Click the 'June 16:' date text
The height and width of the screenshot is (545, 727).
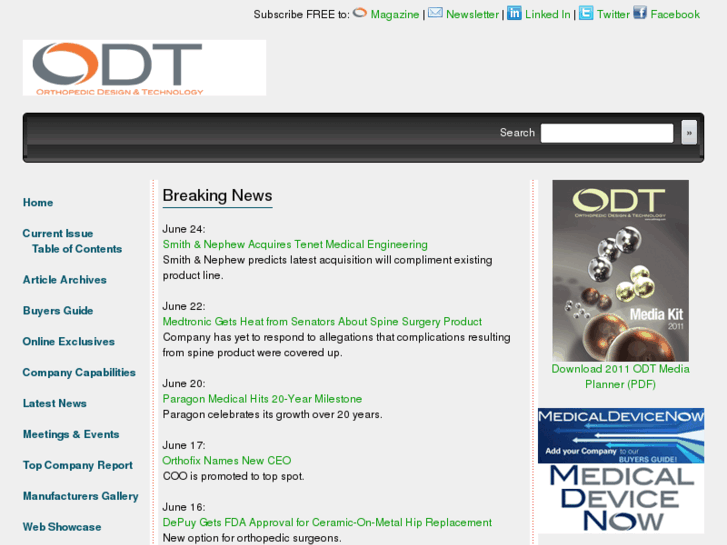(x=184, y=507)
